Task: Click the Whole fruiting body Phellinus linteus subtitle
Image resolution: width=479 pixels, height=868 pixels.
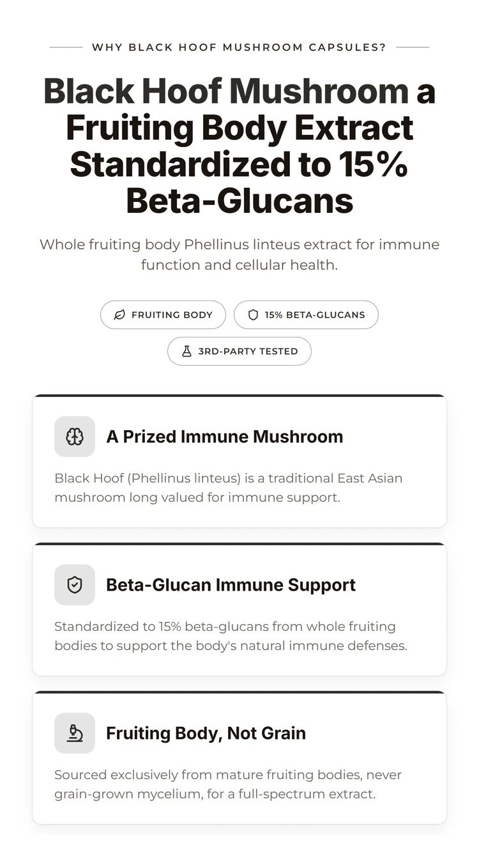Action: [x=240, y=254]
